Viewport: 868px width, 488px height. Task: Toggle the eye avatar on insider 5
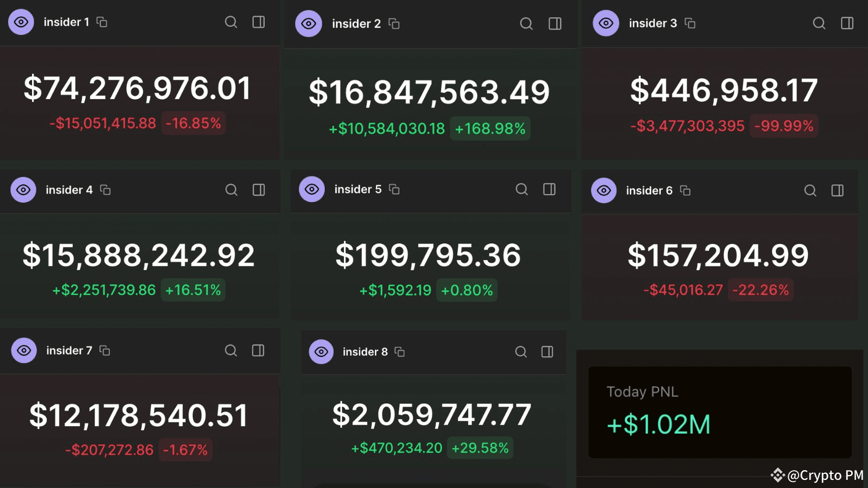(x=311, y=189)
